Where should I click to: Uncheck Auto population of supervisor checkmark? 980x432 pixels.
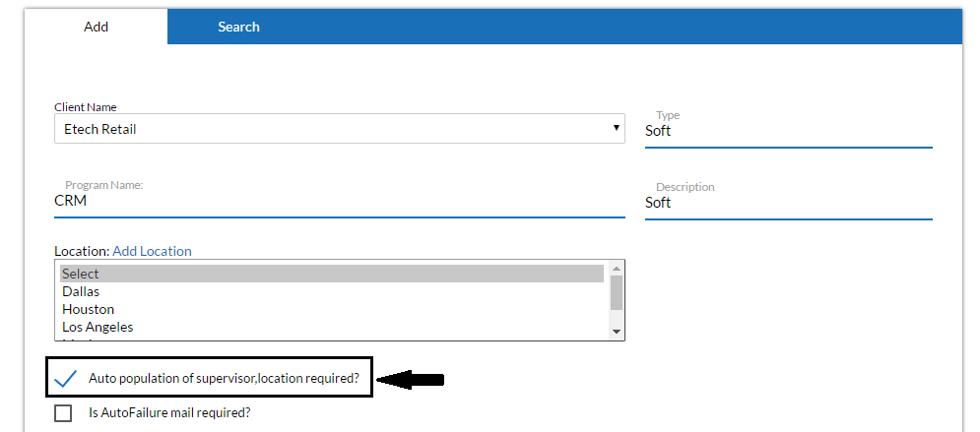[65, 378]
